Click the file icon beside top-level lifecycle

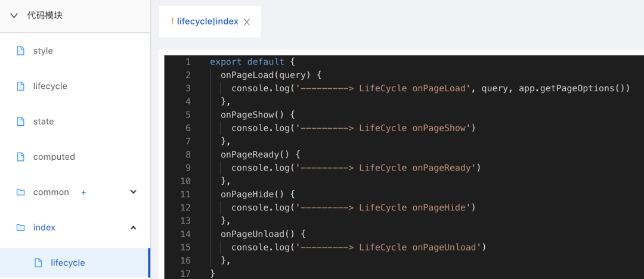tap(21, 86)
